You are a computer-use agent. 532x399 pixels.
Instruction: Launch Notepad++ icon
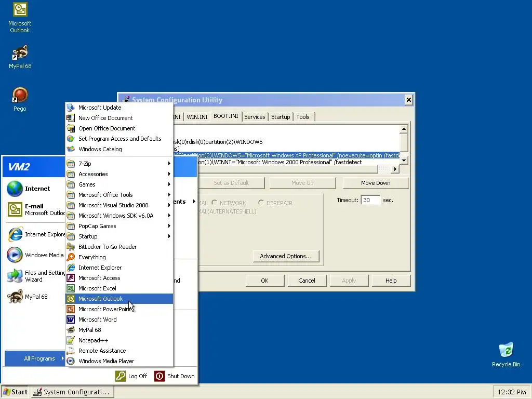click(x=71, y=340)
